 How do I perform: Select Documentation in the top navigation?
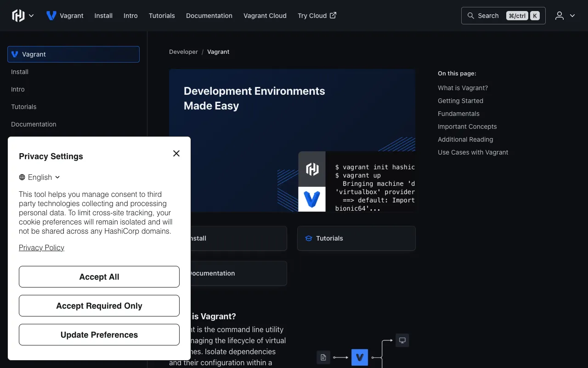coord(209,15)
